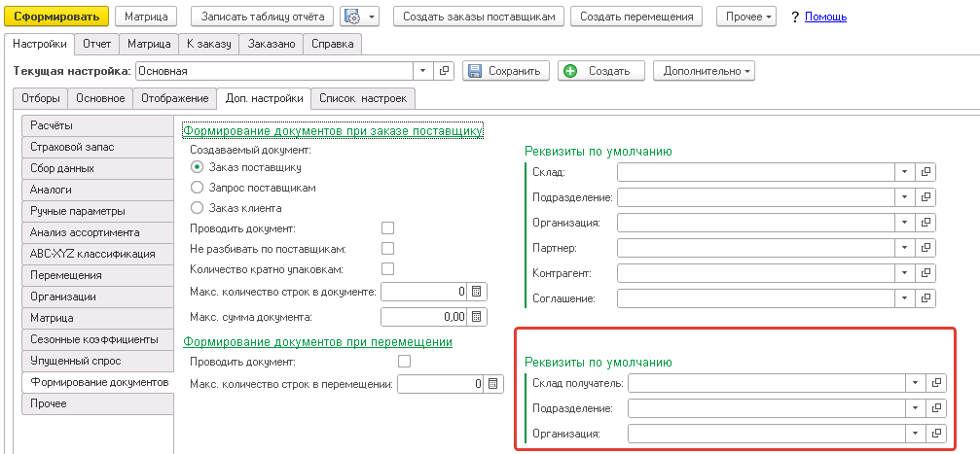Click the Макс. количество строк в документе field
The height and width of the screenshot is (454, 980).
click(423, 292)
